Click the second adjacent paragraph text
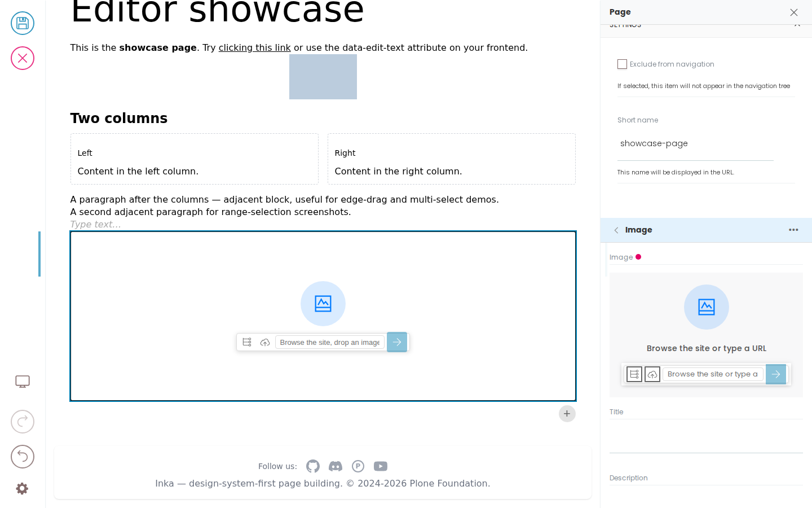 pyautogui.click(x=211, y=212)
